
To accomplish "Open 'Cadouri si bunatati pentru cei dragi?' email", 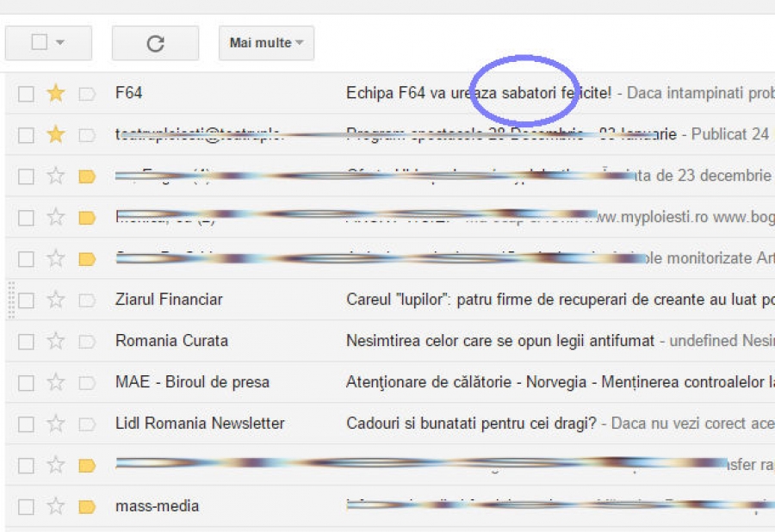I will pyautogui.click(x=472, y=424).
